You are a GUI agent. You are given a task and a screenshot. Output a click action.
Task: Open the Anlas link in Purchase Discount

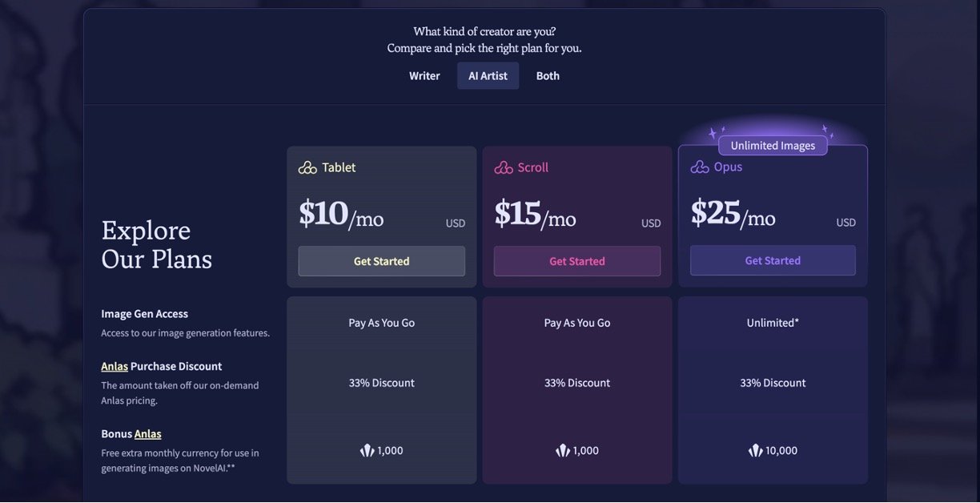(x=114, y=366)
